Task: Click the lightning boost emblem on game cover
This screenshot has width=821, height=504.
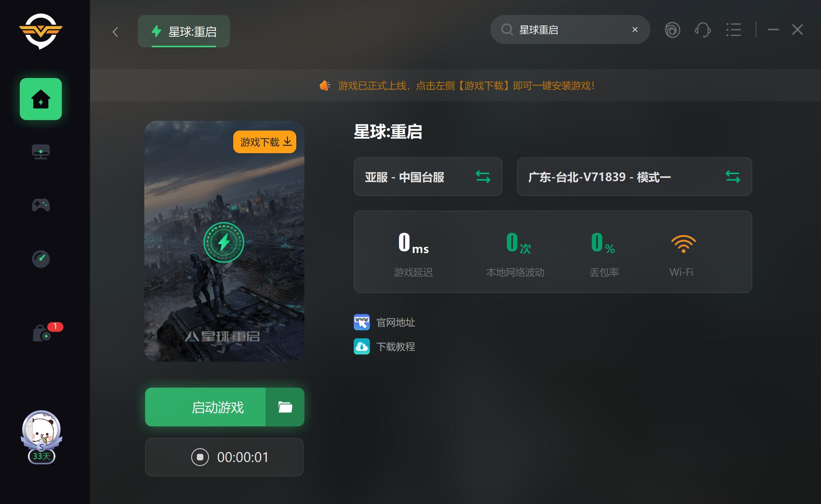Action: 224,243
